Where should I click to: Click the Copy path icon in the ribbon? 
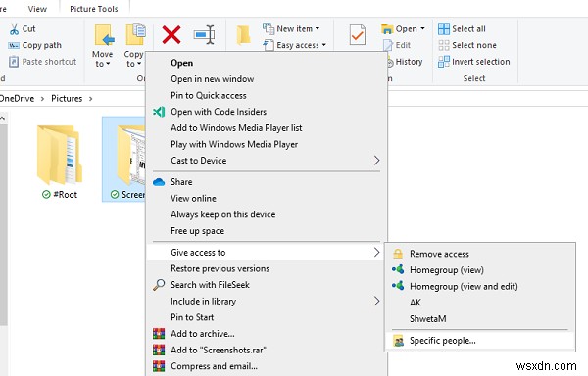14,45
